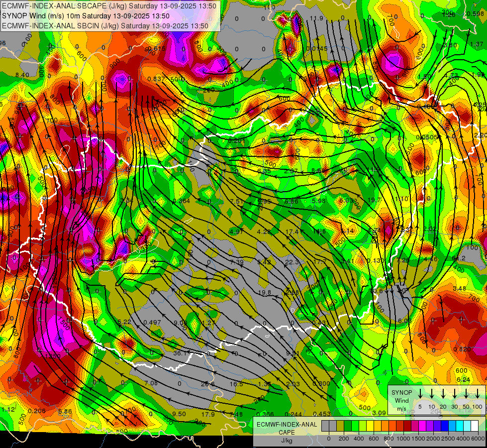Select the cyan 4000 J/kg legend swatch
The image size is (487, 448).
click(459, 426)
